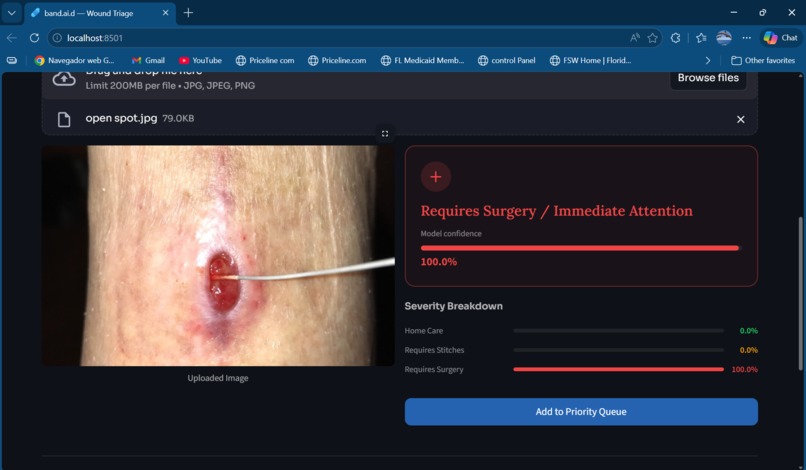Click the Requires Stitches 0.0% value
The image size is (806, 470).
point(748,350)
